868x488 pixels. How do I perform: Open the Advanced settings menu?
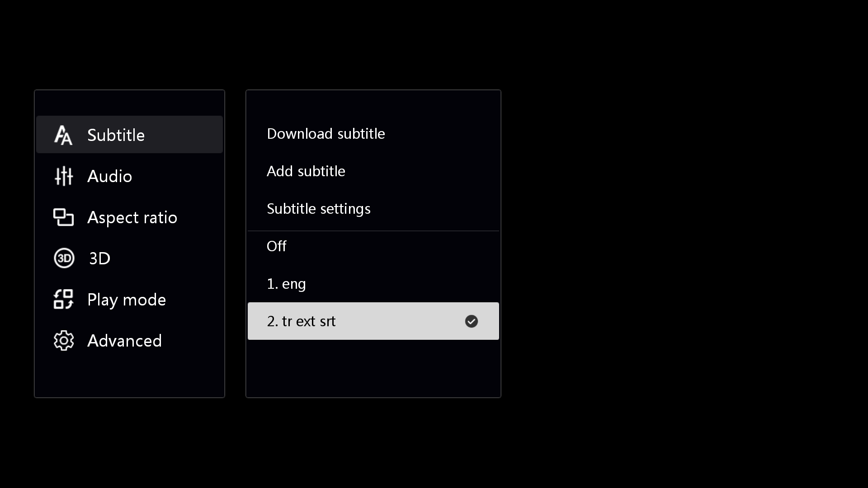tap(129, 341)
